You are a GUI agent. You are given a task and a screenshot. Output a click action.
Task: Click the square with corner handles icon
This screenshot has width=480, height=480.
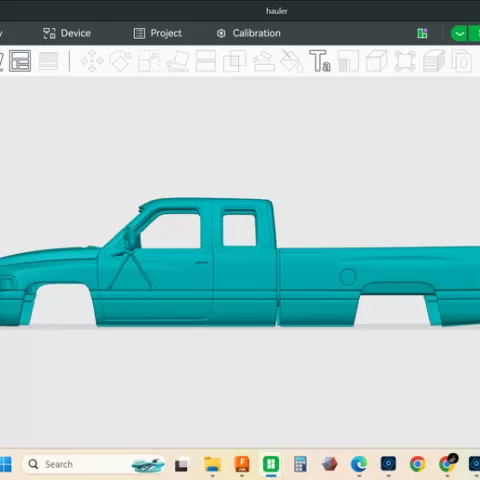[405, 61]
